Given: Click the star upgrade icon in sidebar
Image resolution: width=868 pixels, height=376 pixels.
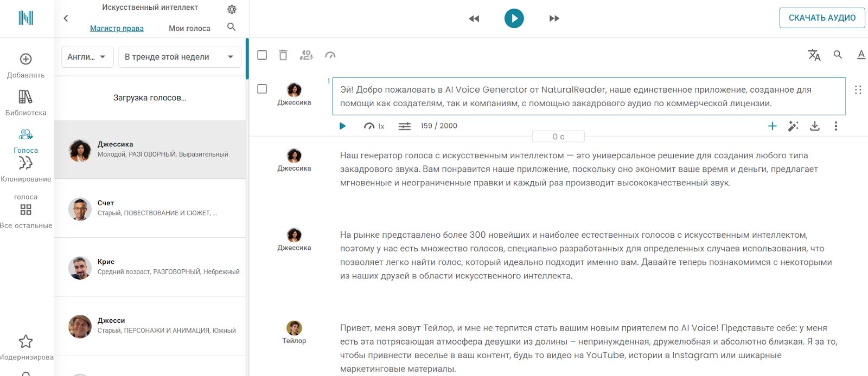Looking at the screenshot, I should point(26,341).
